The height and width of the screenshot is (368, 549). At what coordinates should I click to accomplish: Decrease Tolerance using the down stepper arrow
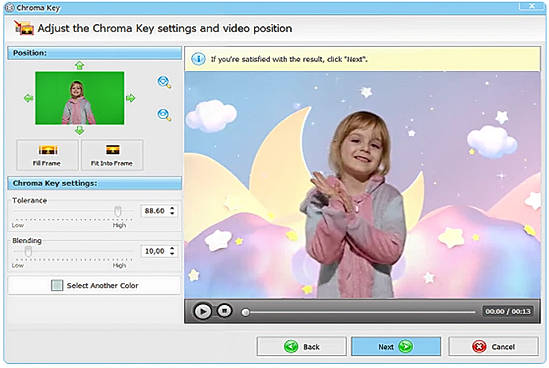click(172, 213)
